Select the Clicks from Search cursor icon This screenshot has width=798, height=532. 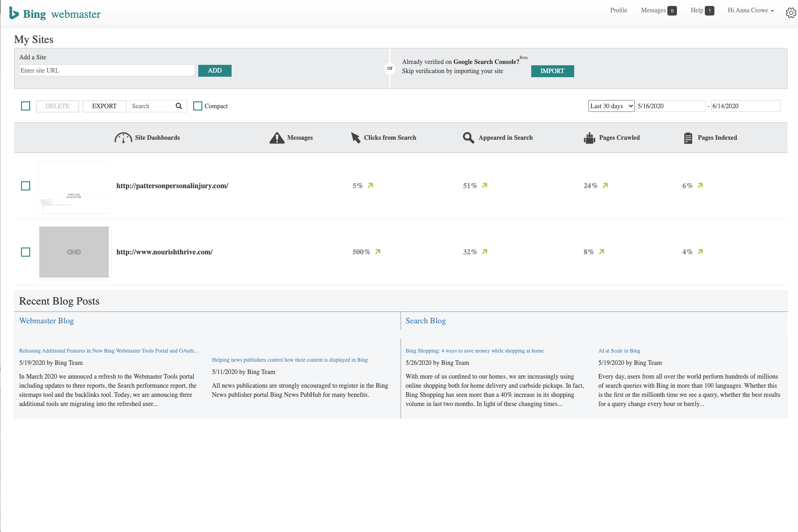355,137
